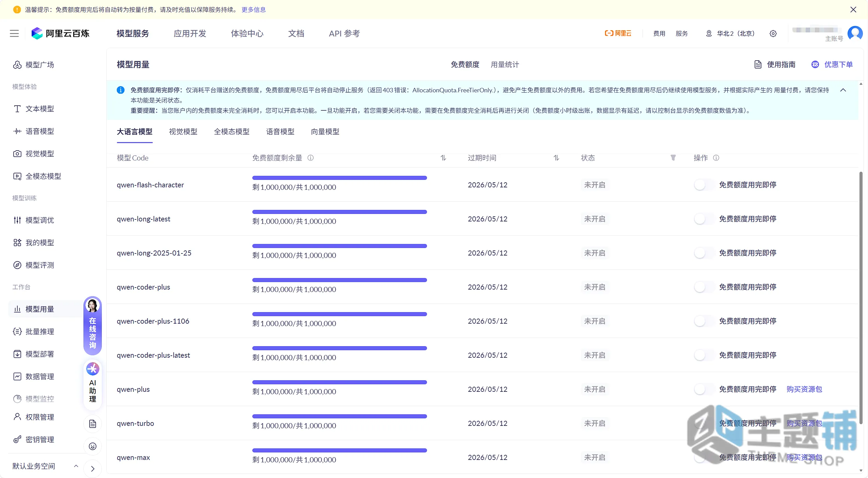Open the 文档 top nav link
The height and width of the screenshot is (478, 868).
click(x=296, y=33)
